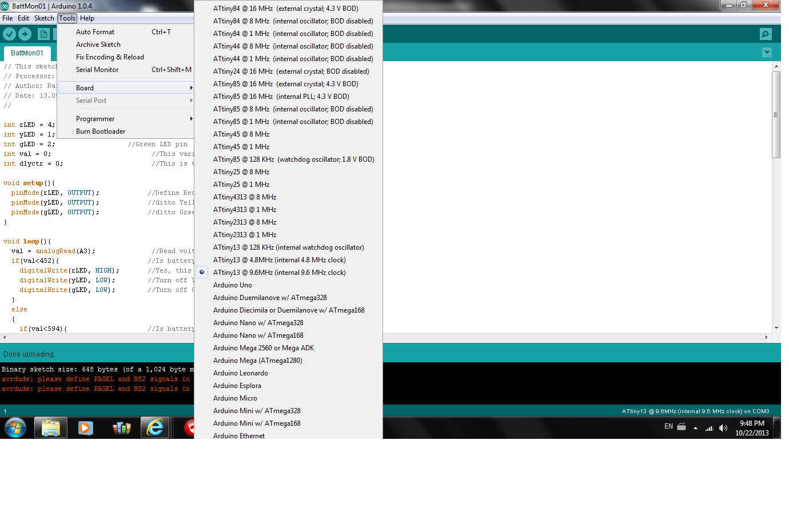Launch Internet Explorer from the taskbar

155,427
